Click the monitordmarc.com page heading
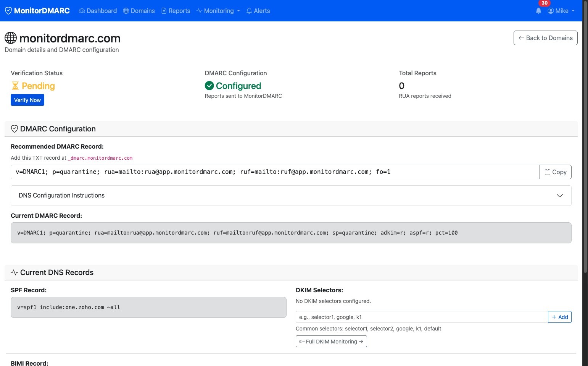The image size is (588, 366). [70, 38]
